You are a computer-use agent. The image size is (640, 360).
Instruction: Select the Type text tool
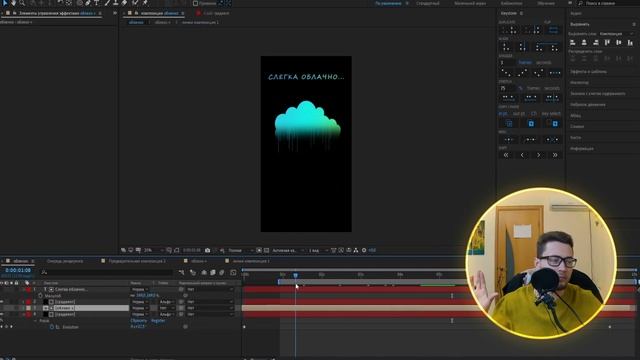97,2
